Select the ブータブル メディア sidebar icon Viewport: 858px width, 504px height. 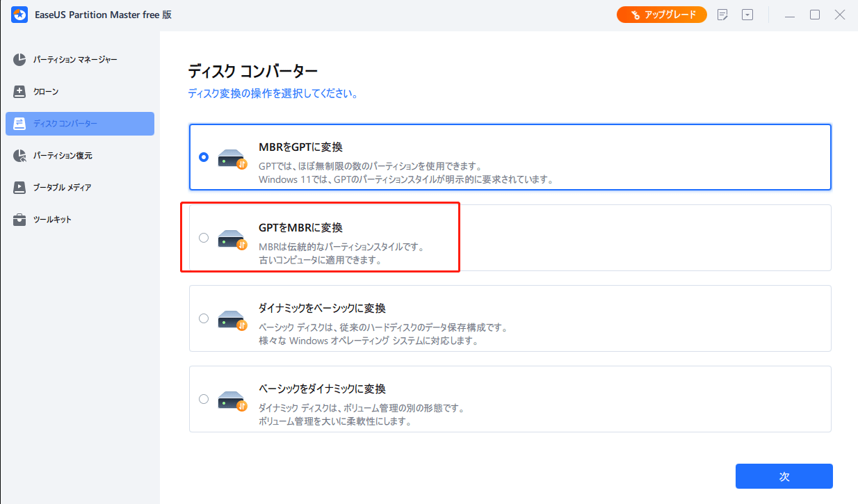[21, 187]
